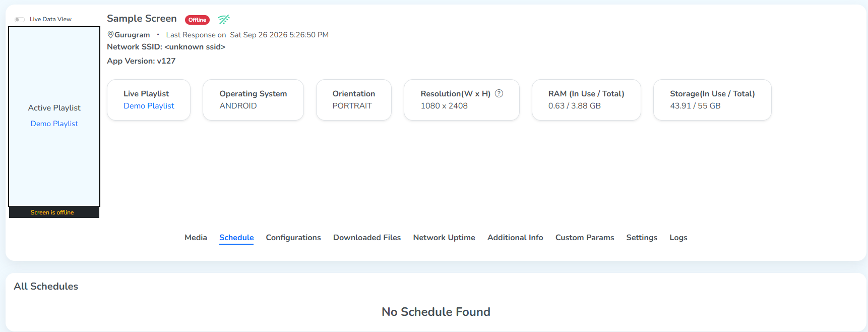Click the screen preview thumbnail
This screenshot has width=868, height=332.
(x=54, y=117)
